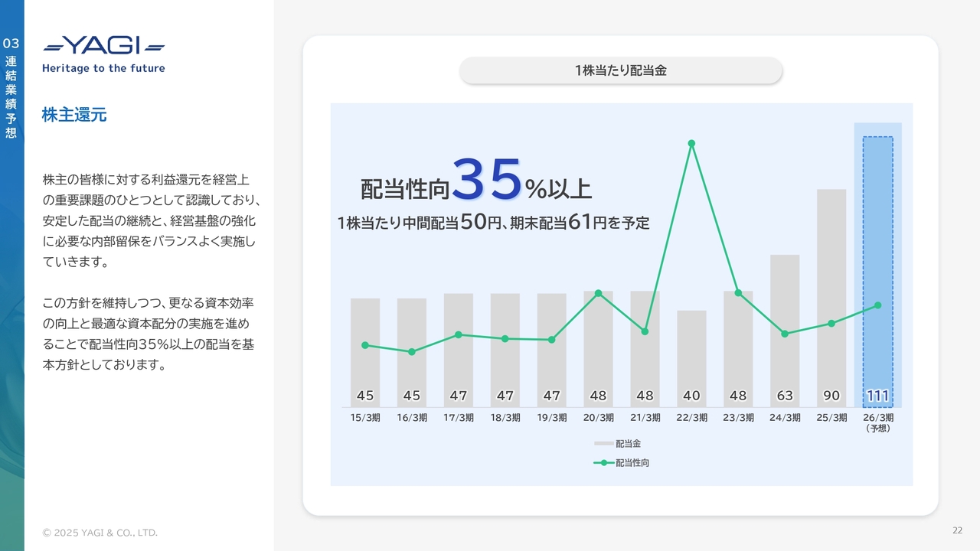The image size is (980, 551).
Task: Click the payout ratio peak point at 22/3期
Action: (691, 143)
